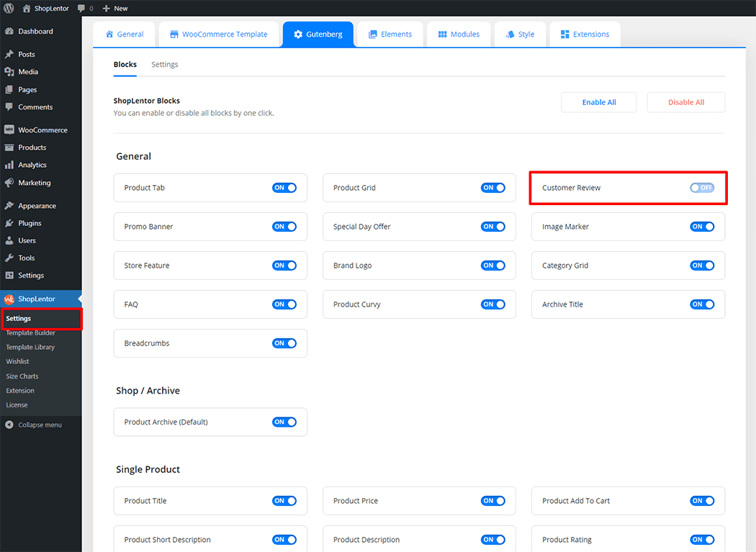Open the License submenu link
The height and width of the screenshot is (552, 756).
pos(17,405)
